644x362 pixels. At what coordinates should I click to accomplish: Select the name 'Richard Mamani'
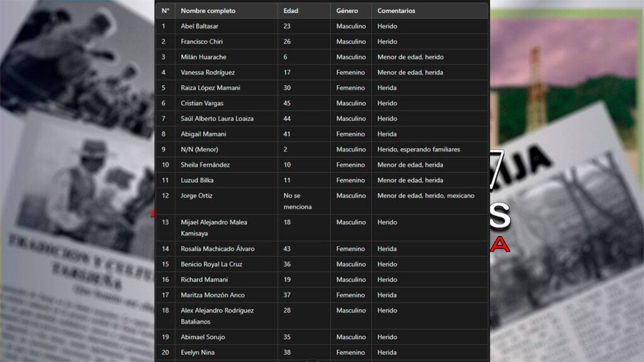204,280
